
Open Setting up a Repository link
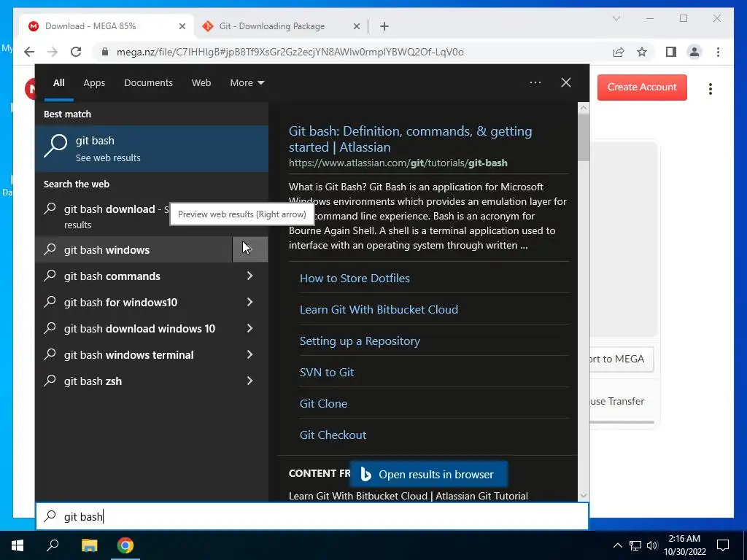[360, 341]
